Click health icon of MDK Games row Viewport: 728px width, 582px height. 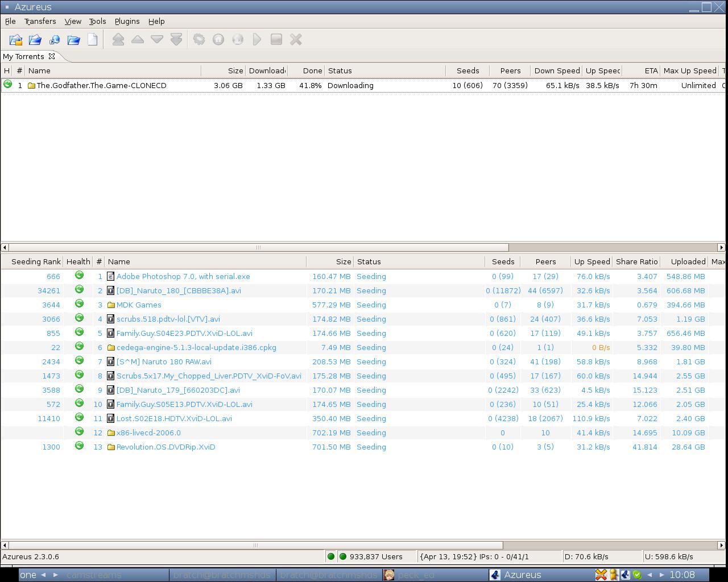(x=79, y=304)
